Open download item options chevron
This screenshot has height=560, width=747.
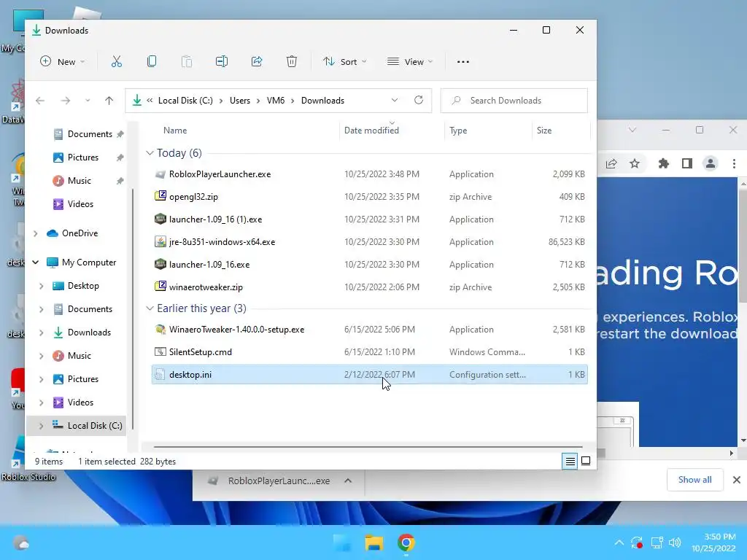click(x=348, y=481)
